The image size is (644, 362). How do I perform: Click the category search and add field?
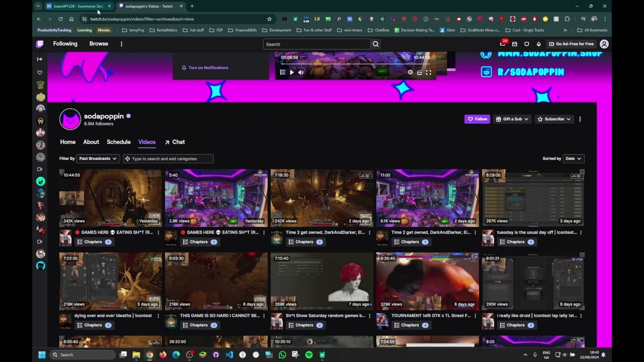[x=168, y=158]
